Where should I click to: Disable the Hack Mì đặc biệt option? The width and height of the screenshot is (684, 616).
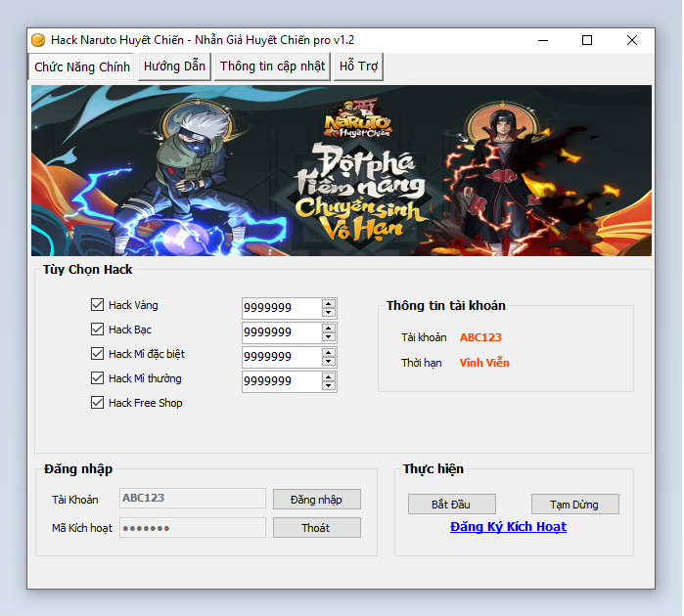[97, 354]
